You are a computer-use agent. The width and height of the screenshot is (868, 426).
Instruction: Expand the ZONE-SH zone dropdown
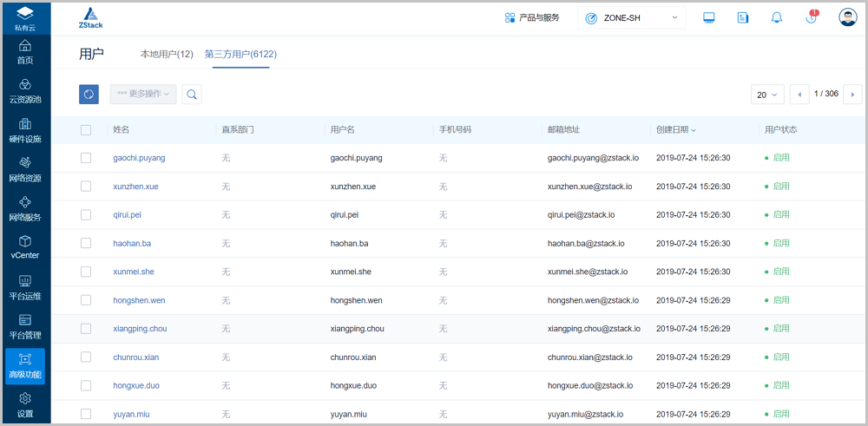(631, 18)
